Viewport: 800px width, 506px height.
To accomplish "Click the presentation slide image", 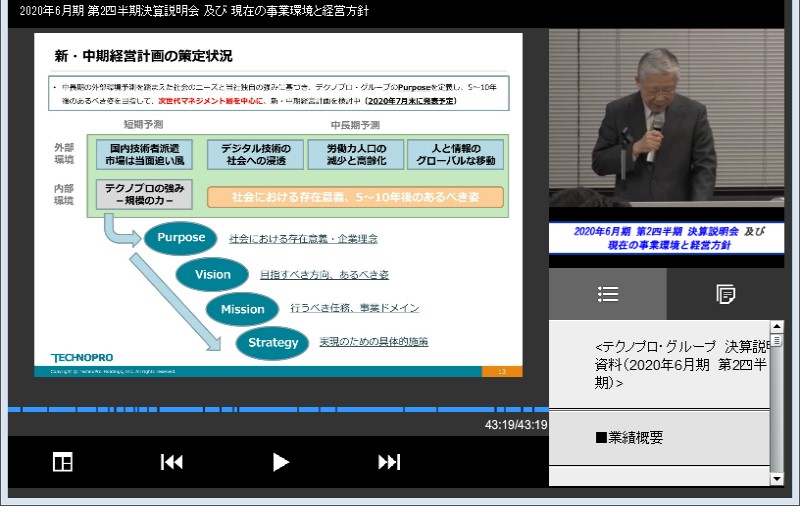I will click(278, 205).
